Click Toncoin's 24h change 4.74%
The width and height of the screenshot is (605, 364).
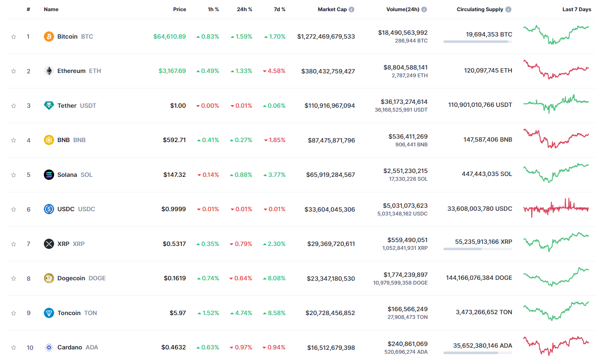click(241, 313)
